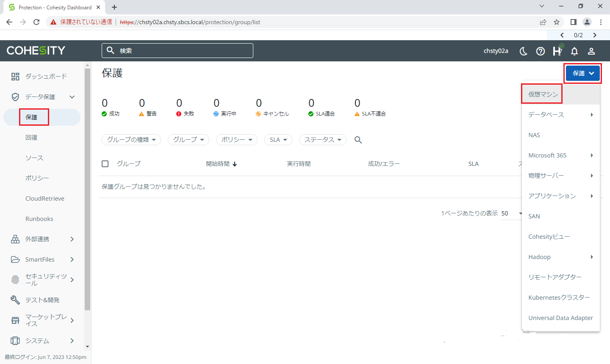Click the 検索 search field
Image resolution: width=610 pixels, height=364 pixels.
click(x=177, y=50)
